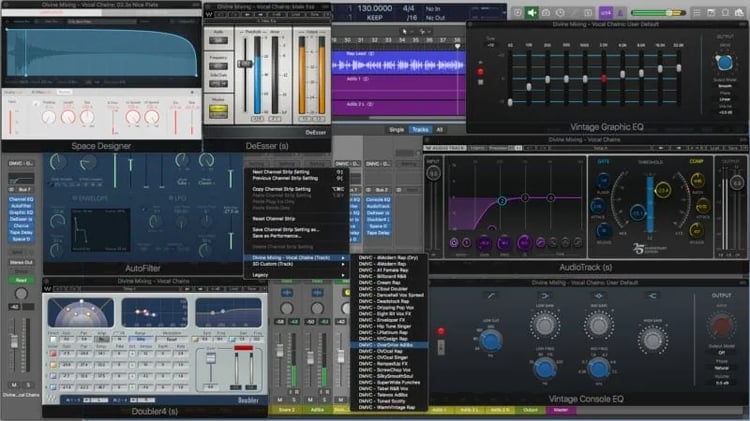Toggle the red power button in Vintage Console EQ
750x421 pixels.
(441, 331)
